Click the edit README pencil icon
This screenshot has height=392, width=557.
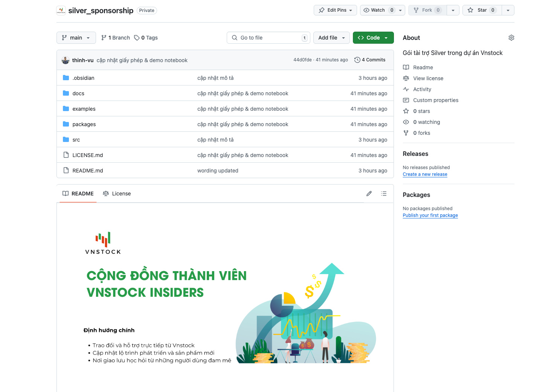[x=369, y=193]
